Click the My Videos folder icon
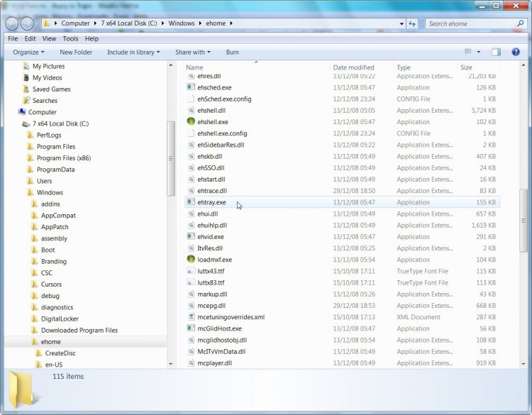This screenshot has width=532, height=415. (x=26, y=77)
